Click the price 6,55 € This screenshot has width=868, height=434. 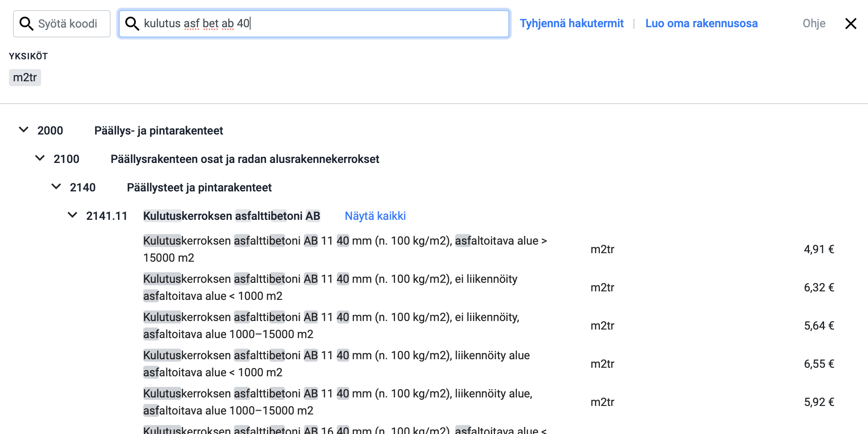[x=819, y=364]
